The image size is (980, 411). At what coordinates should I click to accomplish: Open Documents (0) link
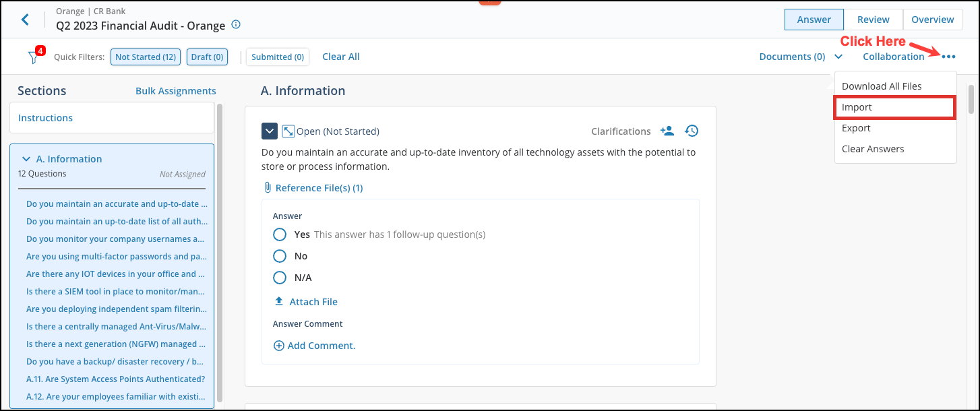pos(792,57)
